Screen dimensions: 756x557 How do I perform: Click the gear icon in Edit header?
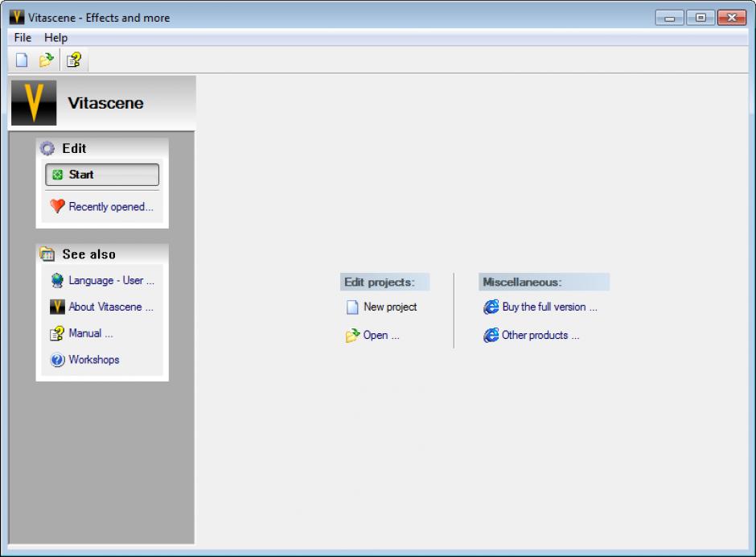47,148
